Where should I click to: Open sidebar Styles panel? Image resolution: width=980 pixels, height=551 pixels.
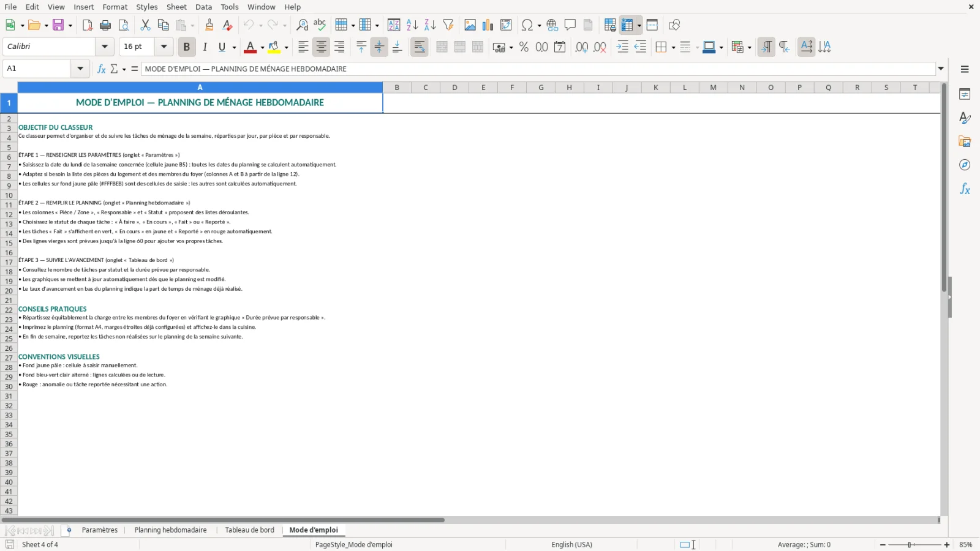pos(965,118)
